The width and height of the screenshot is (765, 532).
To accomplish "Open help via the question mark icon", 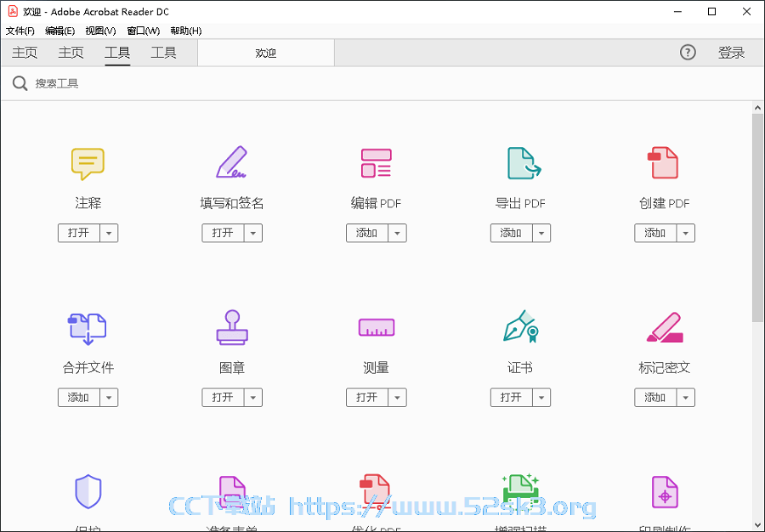I will click(688, 52).
